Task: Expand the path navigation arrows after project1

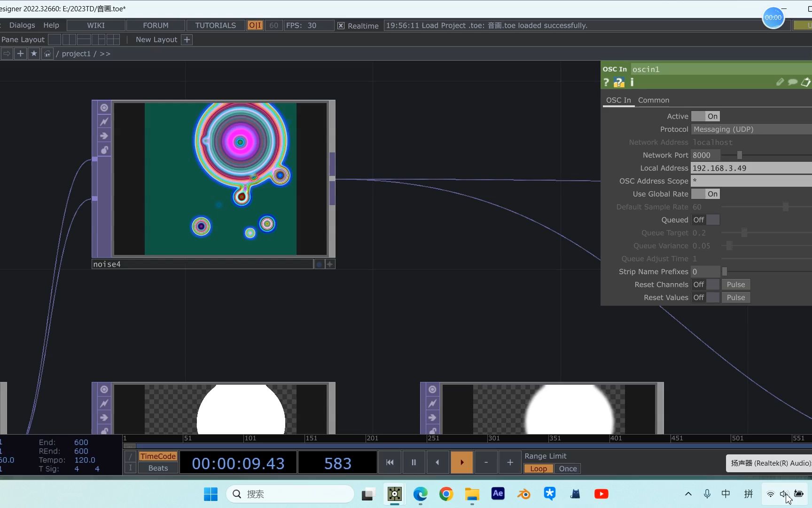Action: (x=105, y=54)
